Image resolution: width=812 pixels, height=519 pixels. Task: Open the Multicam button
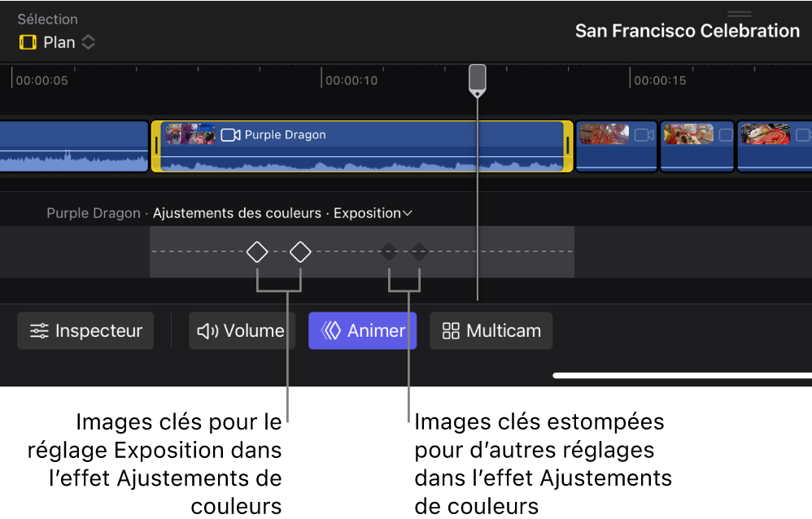(x=491, y=330)
